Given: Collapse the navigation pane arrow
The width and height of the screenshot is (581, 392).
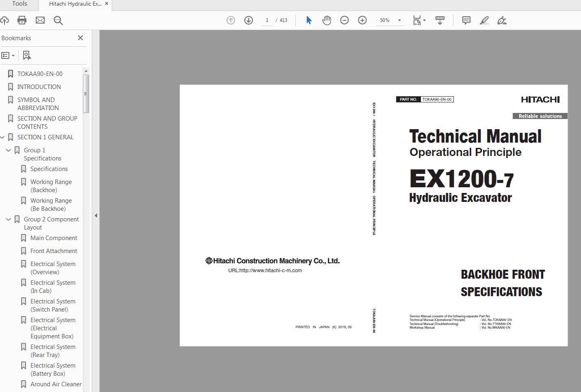Looking at the screenshot, I should 96,215.
